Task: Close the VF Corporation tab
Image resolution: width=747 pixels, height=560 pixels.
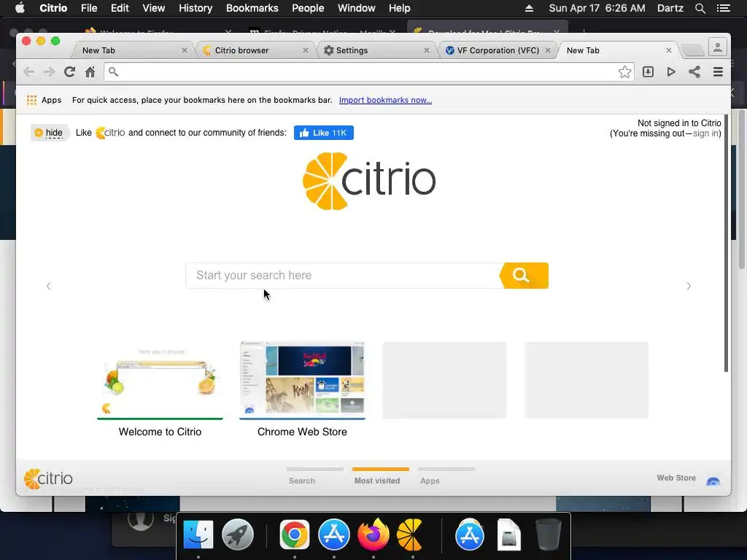Action: [x=548, y=50]
